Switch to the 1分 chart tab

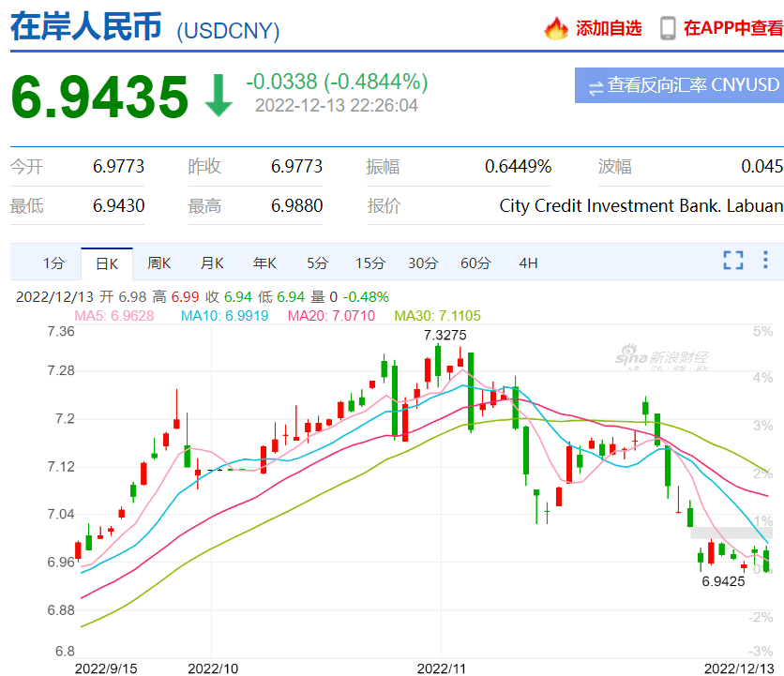(53, 263)
